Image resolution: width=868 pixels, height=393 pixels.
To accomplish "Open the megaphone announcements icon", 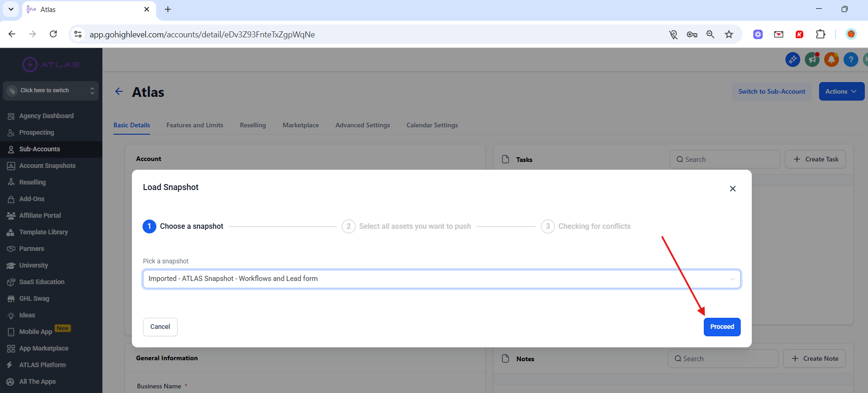I will point(812,60).
